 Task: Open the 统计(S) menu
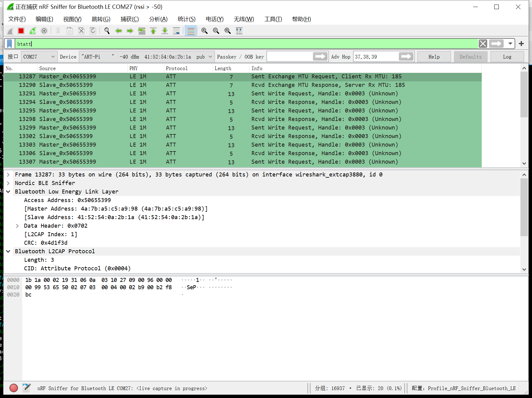[x=187, y=19]
